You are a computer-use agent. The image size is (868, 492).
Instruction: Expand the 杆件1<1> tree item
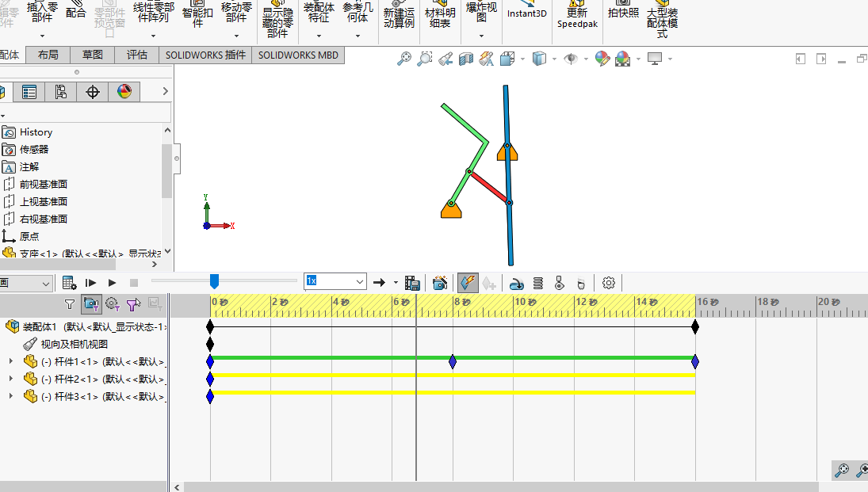[10, 361]
